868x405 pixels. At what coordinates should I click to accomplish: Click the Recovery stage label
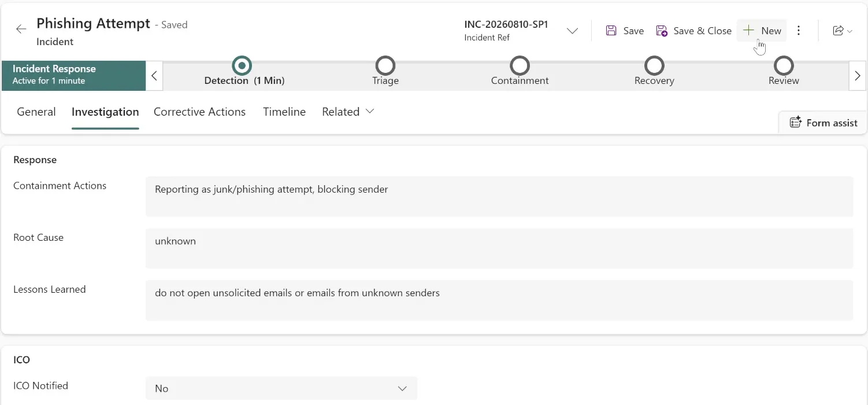[x=654, y=80]
